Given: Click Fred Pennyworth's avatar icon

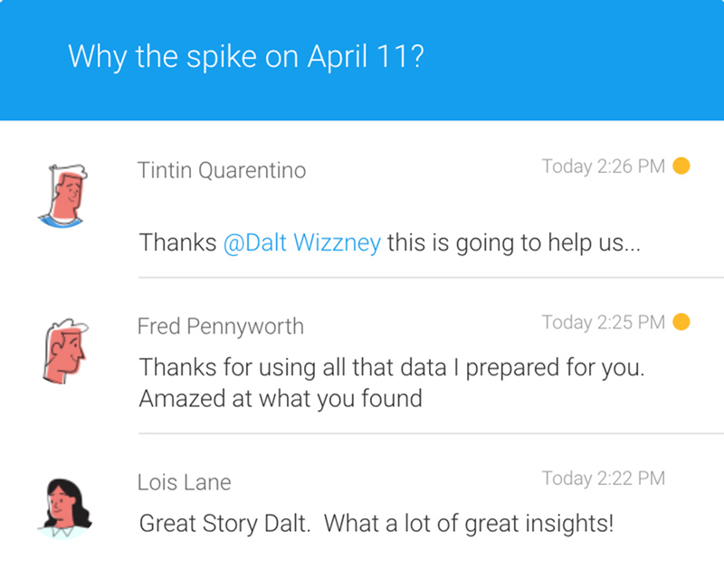Looking at the screenshot, I should [65, 351].
